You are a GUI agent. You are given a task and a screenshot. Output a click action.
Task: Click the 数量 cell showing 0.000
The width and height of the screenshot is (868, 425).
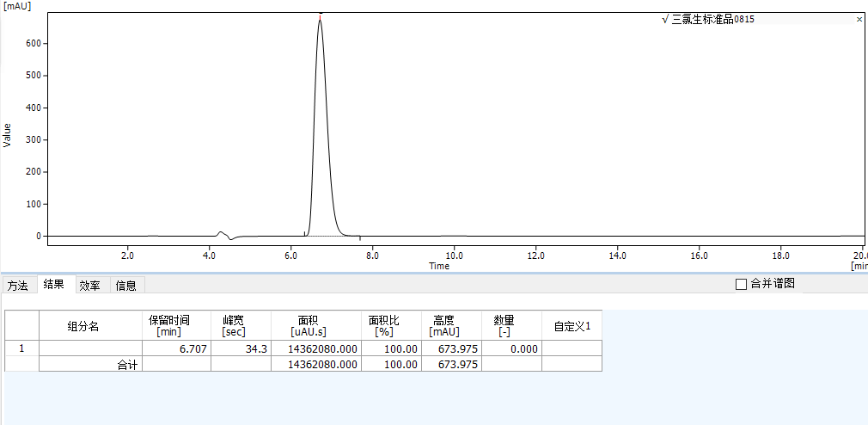pyautogui.click(x=511, y=348)
